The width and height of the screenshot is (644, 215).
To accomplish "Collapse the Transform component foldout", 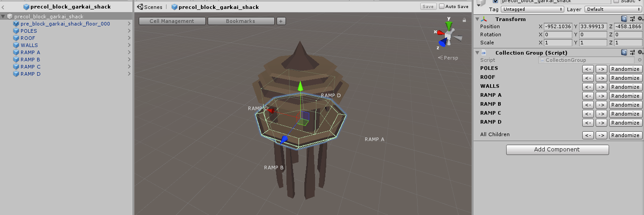I will tap(477, 19).
